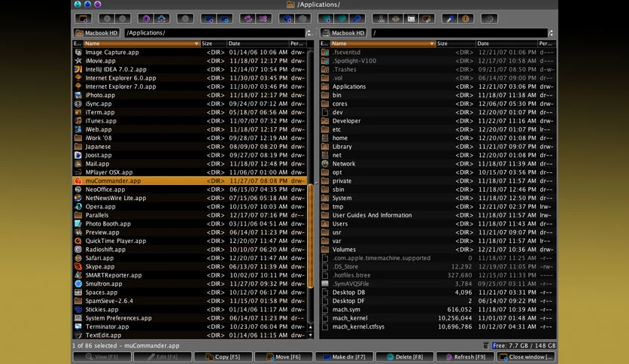Click the Delete [F8] button

coord(405,356)
